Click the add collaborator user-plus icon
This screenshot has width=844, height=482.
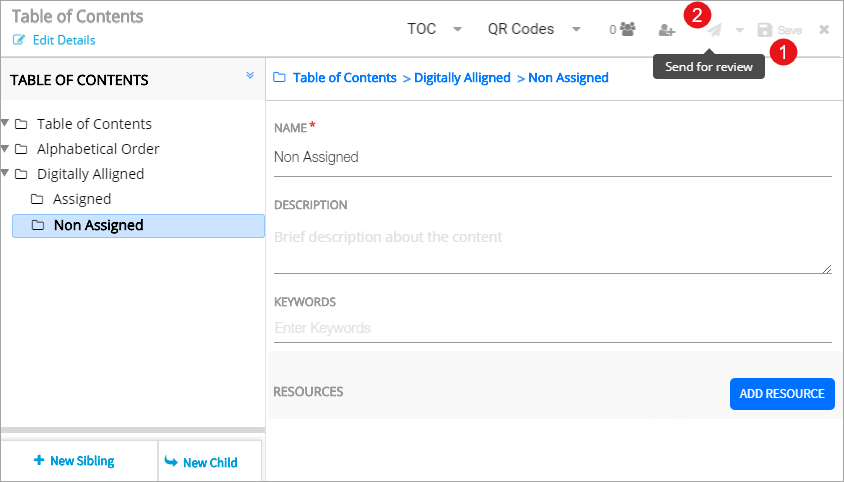click(x=667, y=30)
